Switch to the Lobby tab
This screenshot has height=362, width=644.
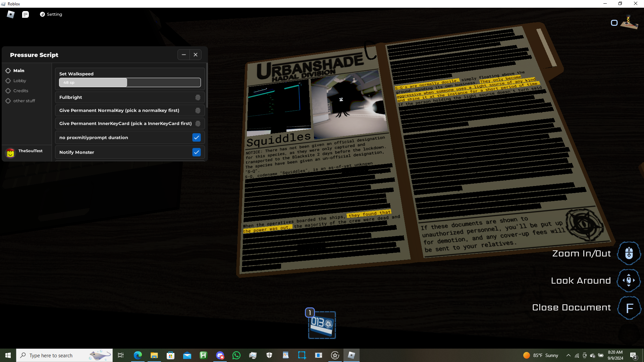19,81
